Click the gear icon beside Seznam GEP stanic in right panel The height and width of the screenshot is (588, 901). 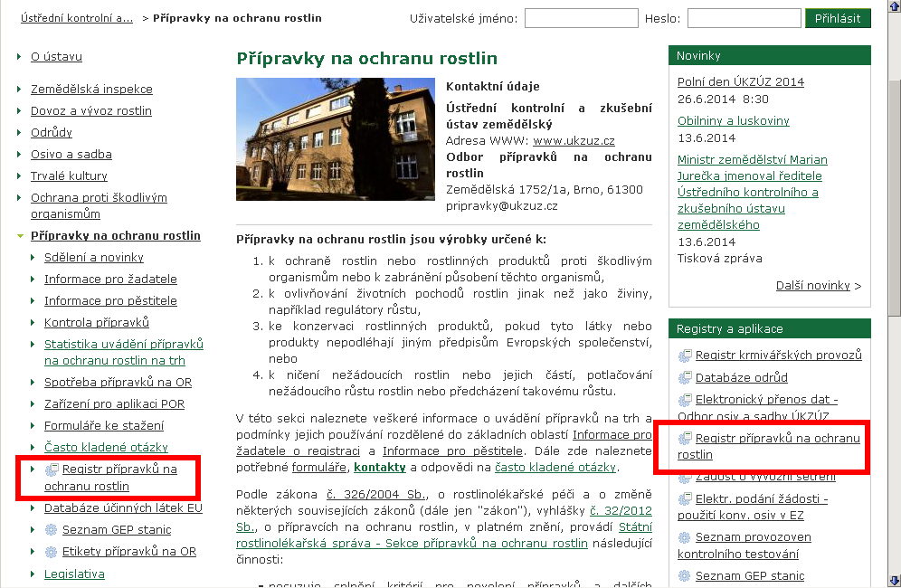pyautogui.click(x=685, y=576)
